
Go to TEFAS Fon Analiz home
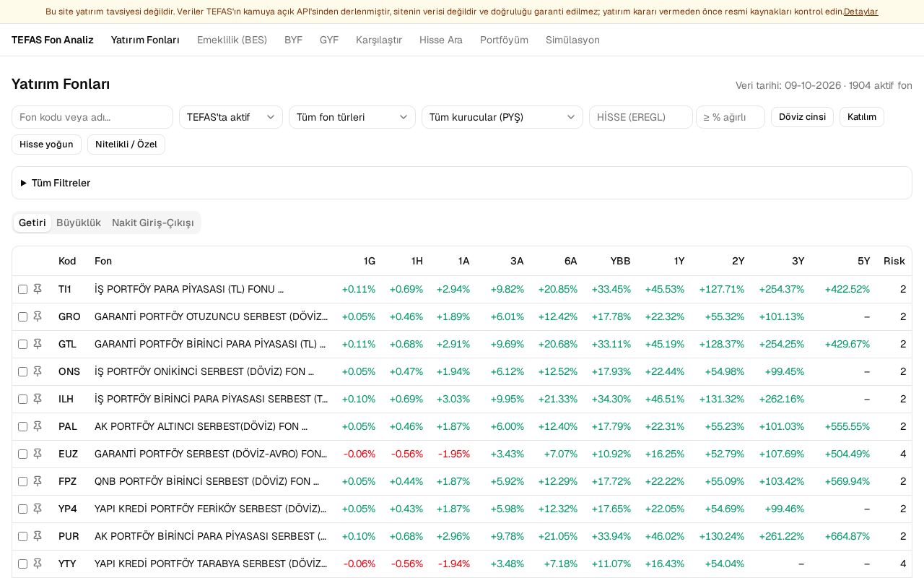[x=53, y=40]
